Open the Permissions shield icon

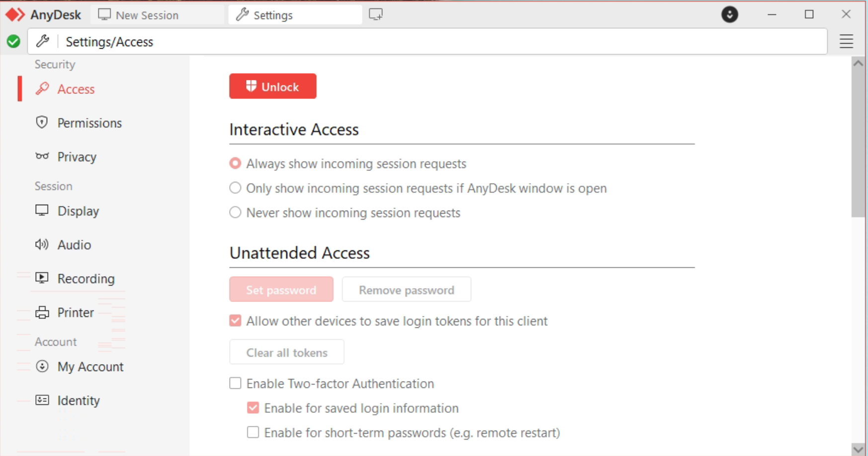click(42, 122)
